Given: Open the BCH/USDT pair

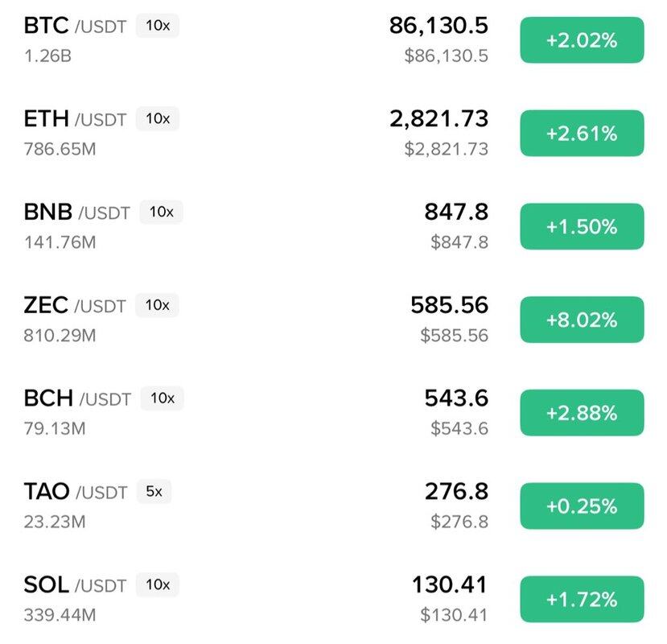Looking at the screenshot, I should tap(76, 399).
